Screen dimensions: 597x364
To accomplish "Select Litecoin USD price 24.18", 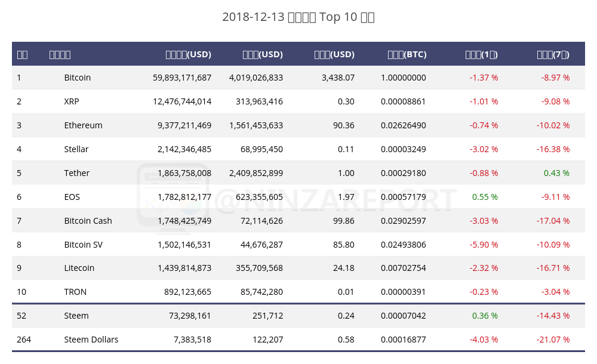I will (344, 268).
